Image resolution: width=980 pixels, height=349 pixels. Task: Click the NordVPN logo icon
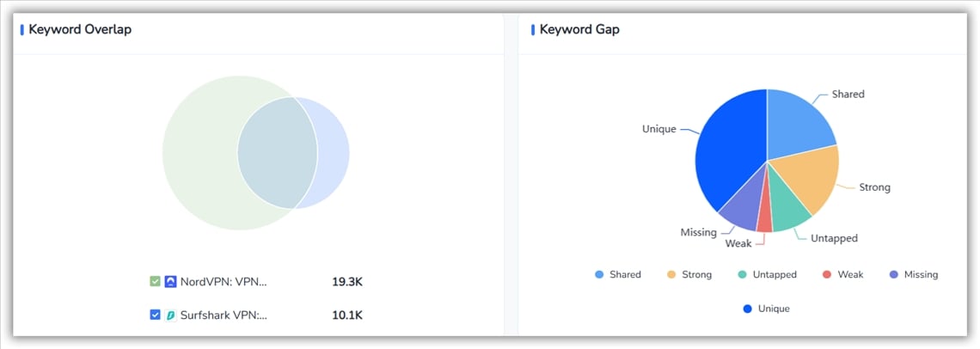pos(170,281)
